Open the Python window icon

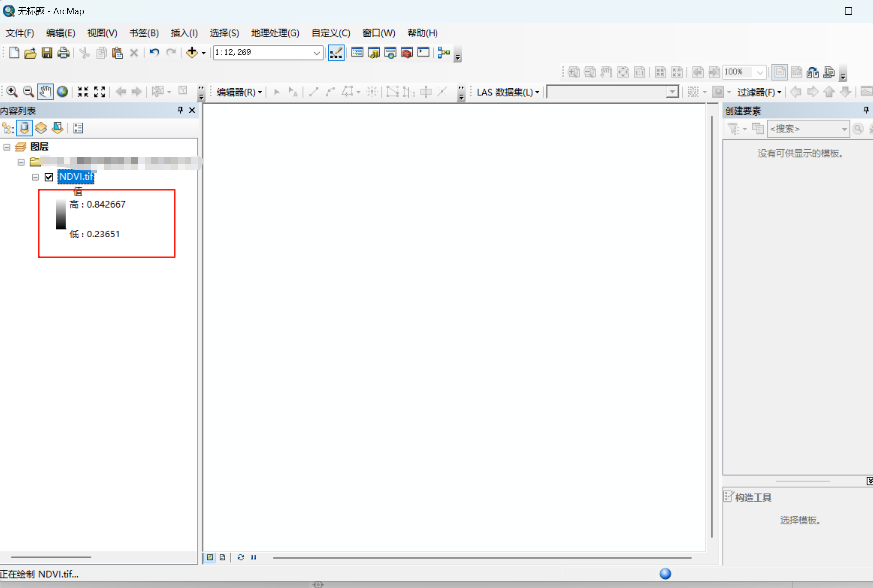[423, 53]
